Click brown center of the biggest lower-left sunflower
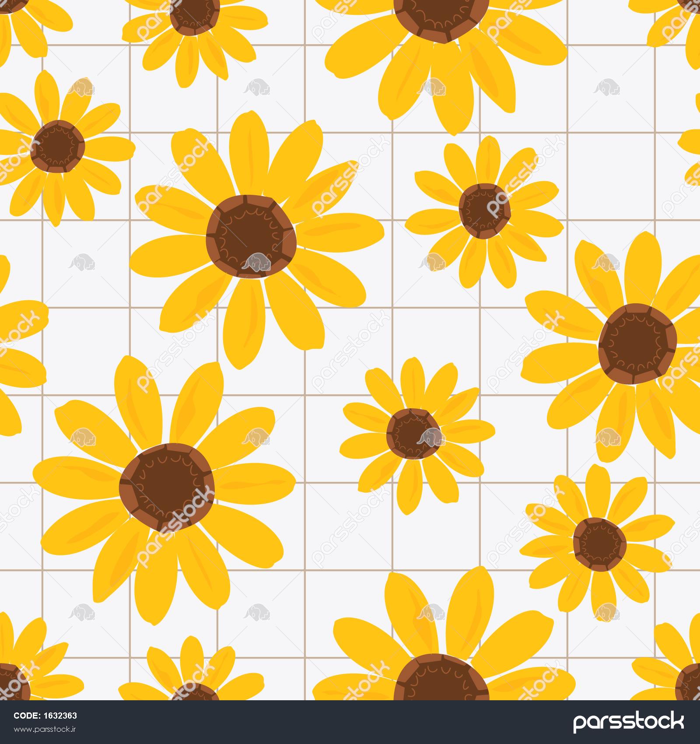 (x=167, y=486)
